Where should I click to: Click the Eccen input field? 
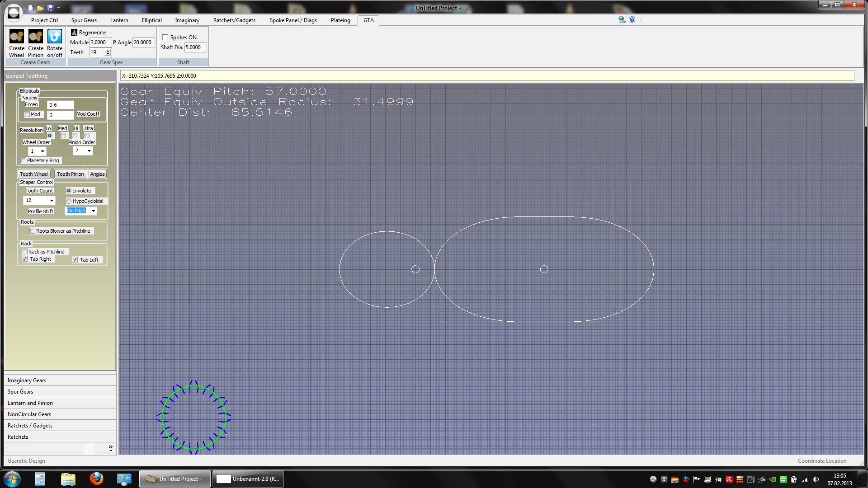click(60, 105)
